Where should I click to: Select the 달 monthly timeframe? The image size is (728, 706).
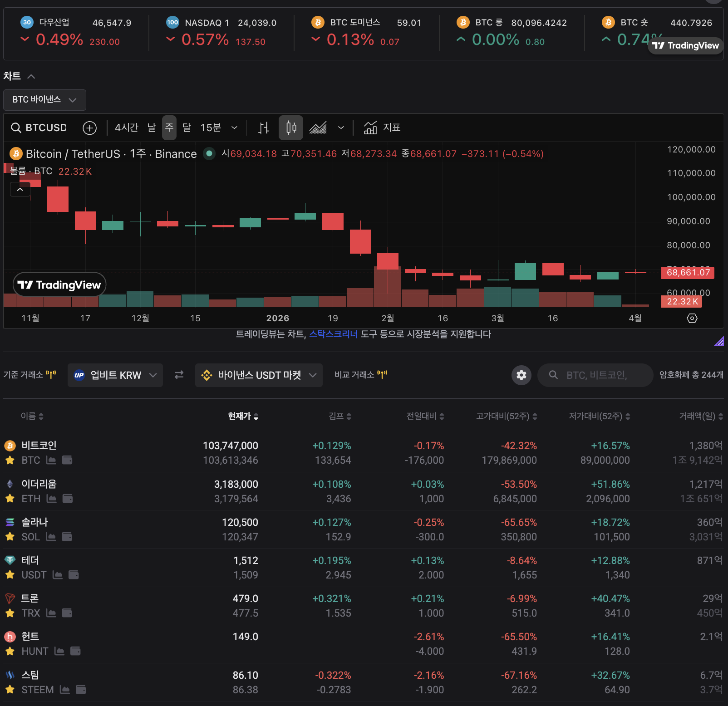[187, 128]
